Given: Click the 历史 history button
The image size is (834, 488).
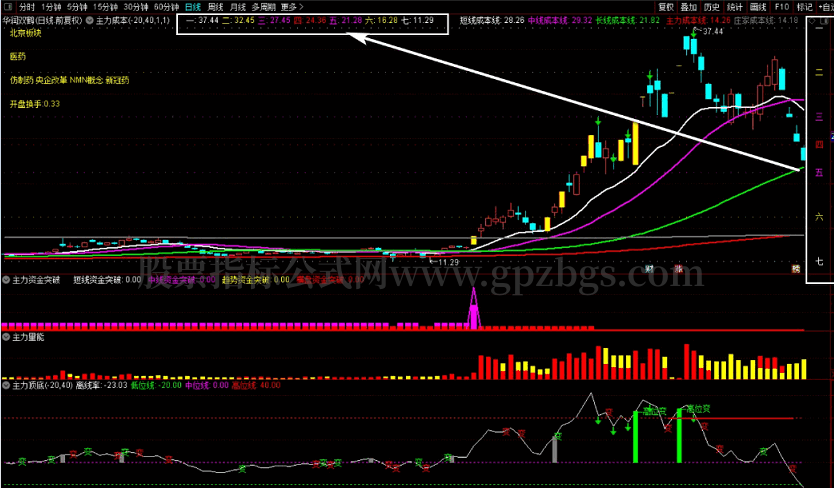Looking at the screenshot, I should [x=711, y=6].
